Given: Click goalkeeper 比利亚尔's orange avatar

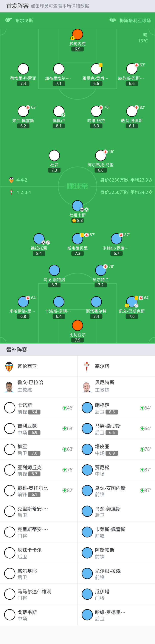Looking at the screenshot, I should pos(77,325).
